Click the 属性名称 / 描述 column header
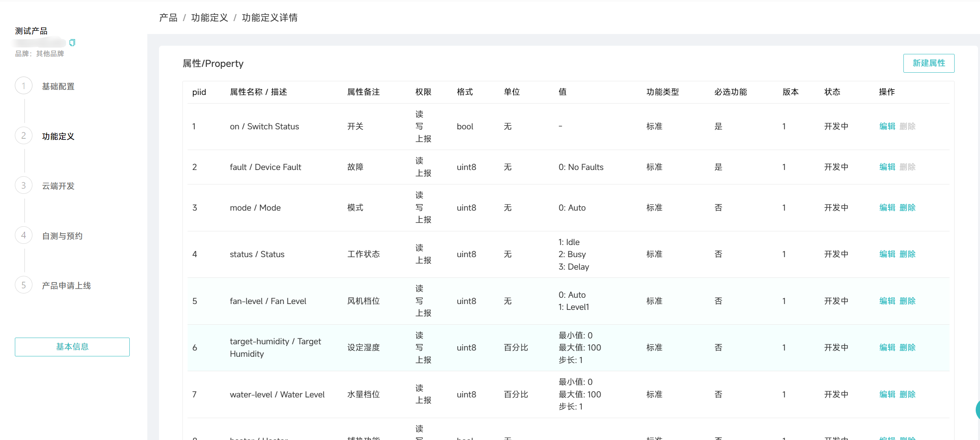Viewport: 980px width, 440px height. click(258, 92)
